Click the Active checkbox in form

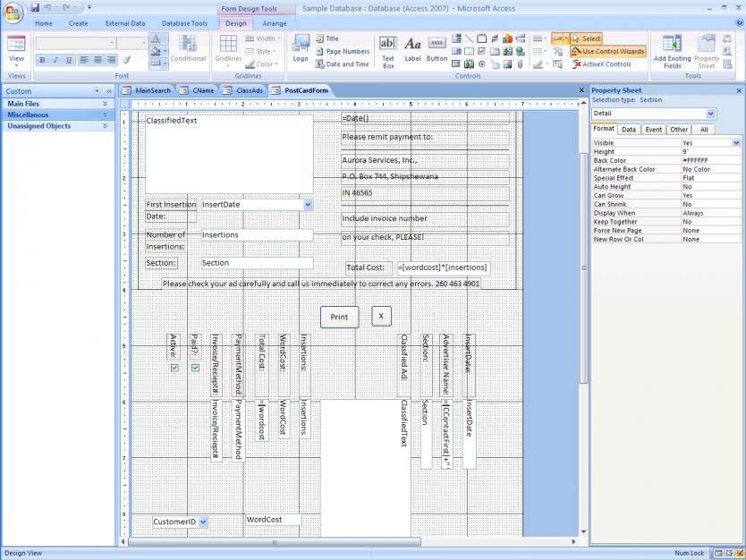point(174,368)
